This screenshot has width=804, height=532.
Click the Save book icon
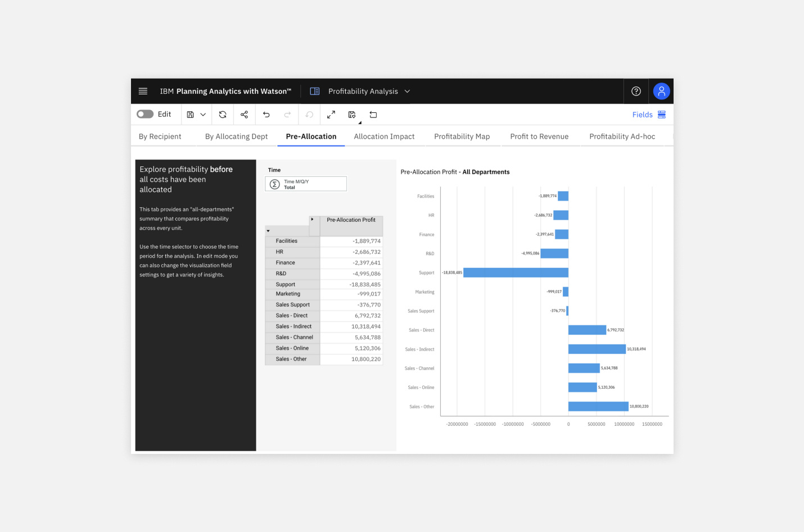coord(191,114)
